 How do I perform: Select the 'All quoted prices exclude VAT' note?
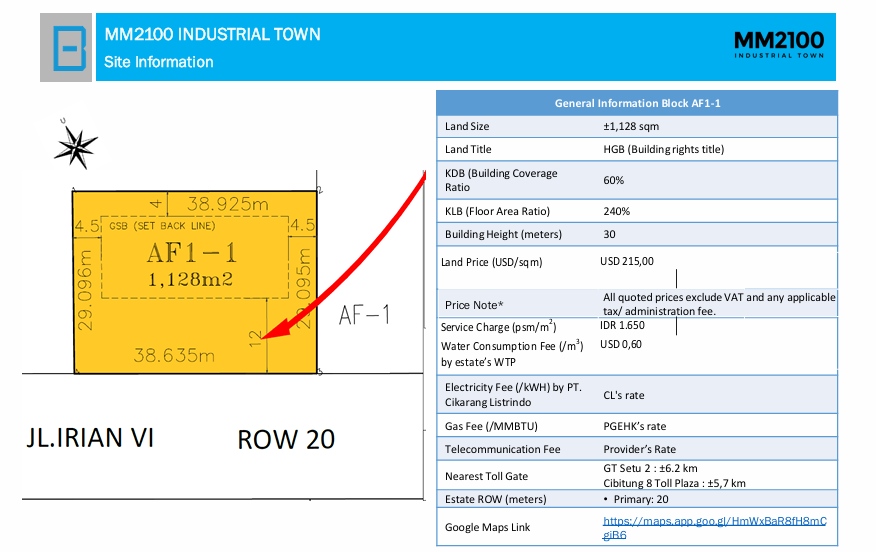click(x=719, y=304)
